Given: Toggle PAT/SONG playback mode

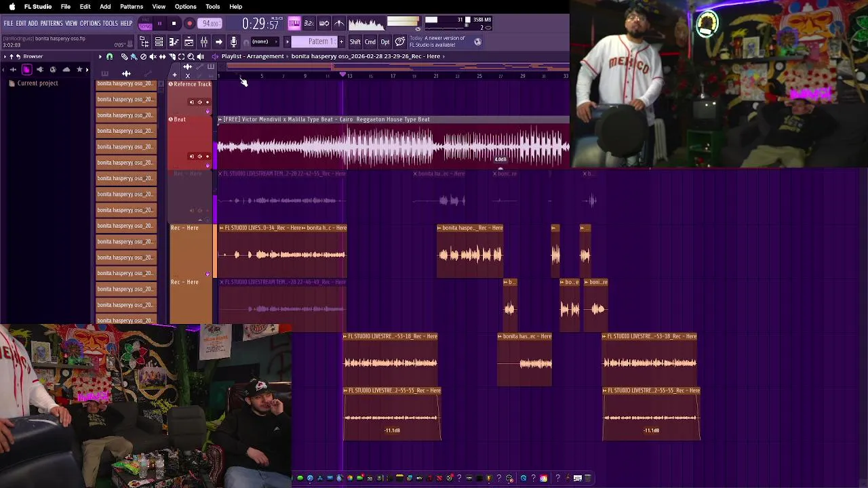Looking at the screenshot, I should point(146,24).
